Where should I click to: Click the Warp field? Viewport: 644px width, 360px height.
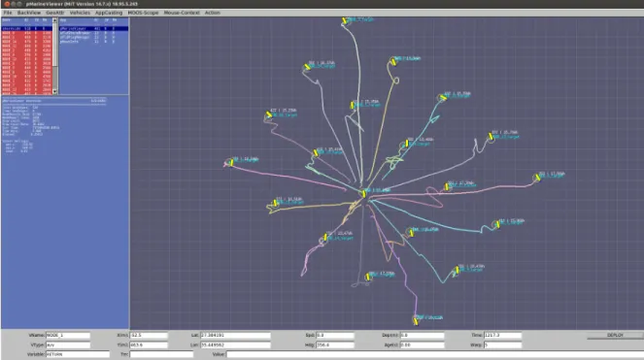tap(503, 344)
